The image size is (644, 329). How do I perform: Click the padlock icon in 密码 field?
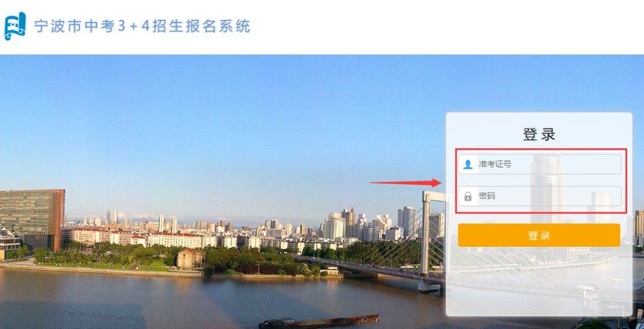[x=468, y=196]
